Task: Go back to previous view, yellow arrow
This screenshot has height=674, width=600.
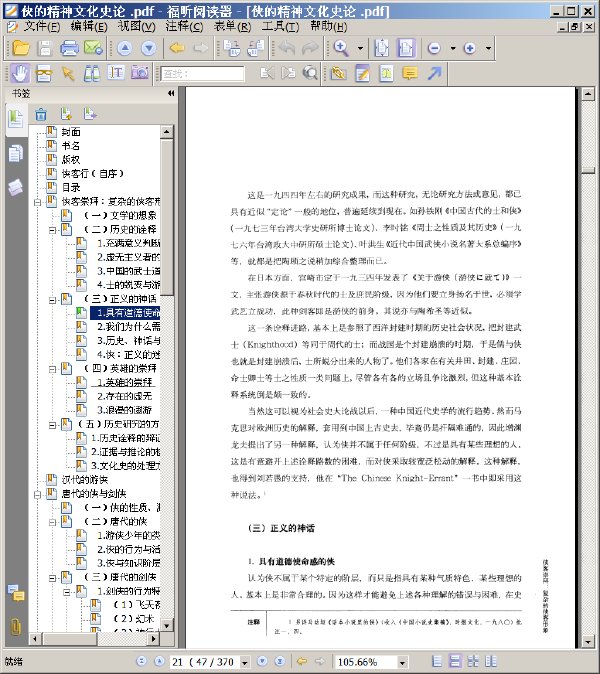Action: click(x=177, y=48)
